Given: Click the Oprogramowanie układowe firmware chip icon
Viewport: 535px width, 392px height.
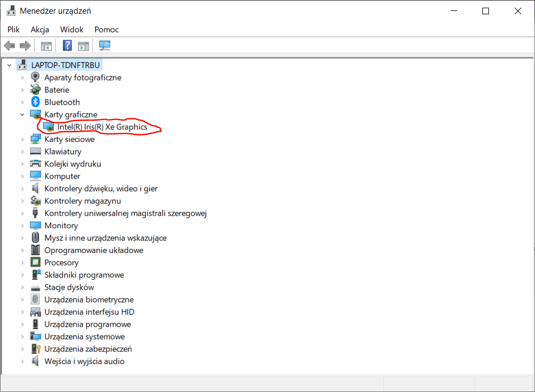Looking at the screenshot, I should [36, 250].
